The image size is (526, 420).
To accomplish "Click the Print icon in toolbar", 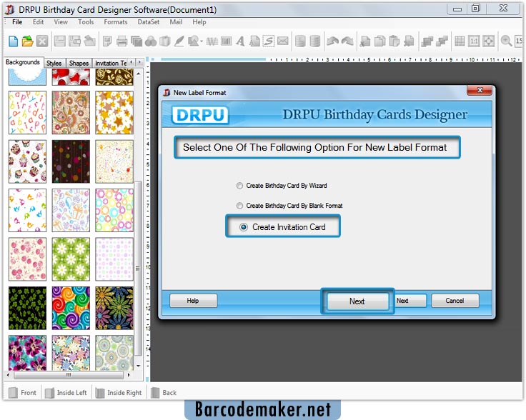I will [121, 41].
